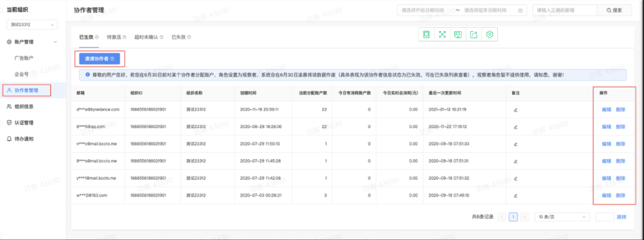This screenshot has height=240, width=644.
Task: Click 编辑 for w***2@163.com row
Action: point(606,195)
